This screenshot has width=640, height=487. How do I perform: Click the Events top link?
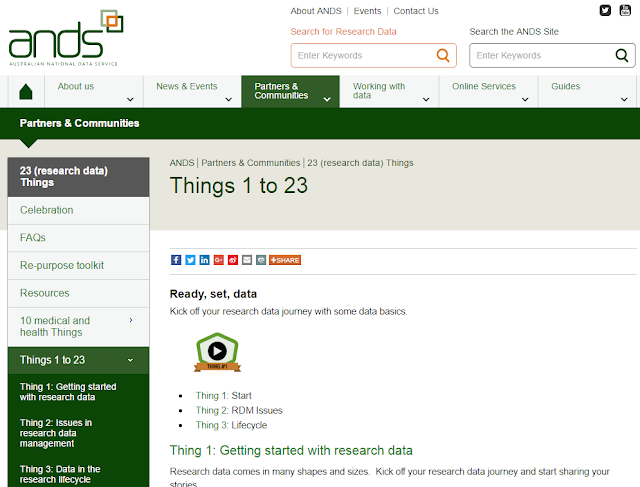(367, 11)
